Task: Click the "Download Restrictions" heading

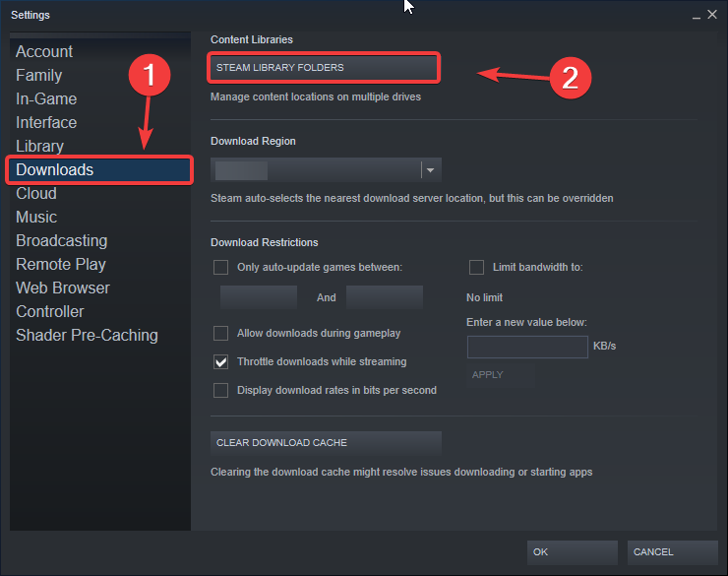Action: 265,242
